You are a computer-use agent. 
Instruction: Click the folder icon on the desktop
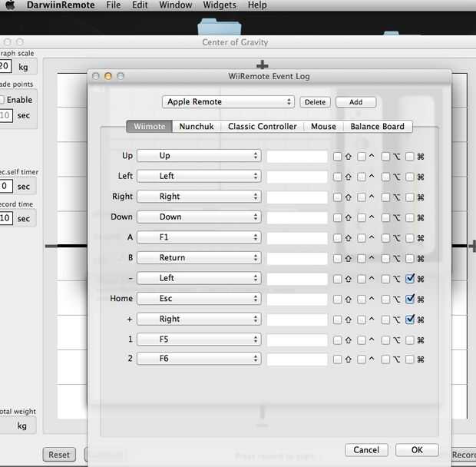(220, 27)
